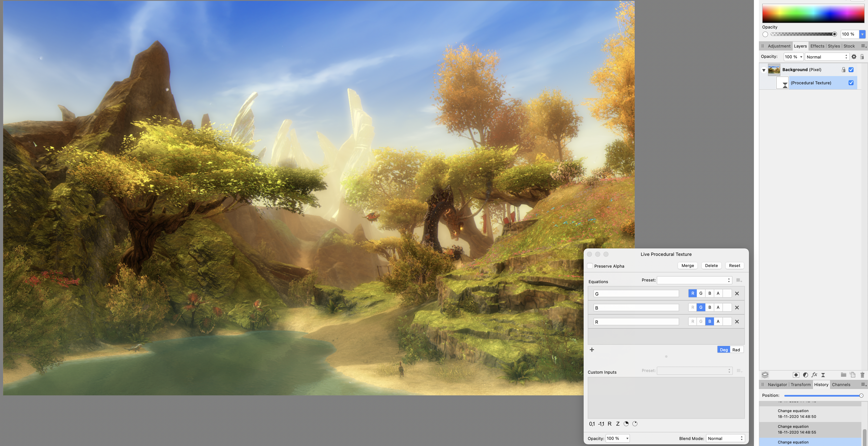868x446 pixels.
Task: Open the History panel preferences menu icon
Action: pyautogui.click(x=864, y=384)
